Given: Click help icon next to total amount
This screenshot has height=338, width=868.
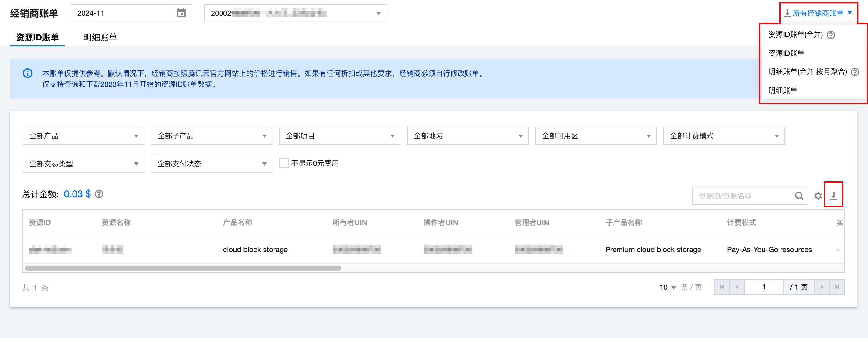Looking at the screenshot, I should 99,194.
